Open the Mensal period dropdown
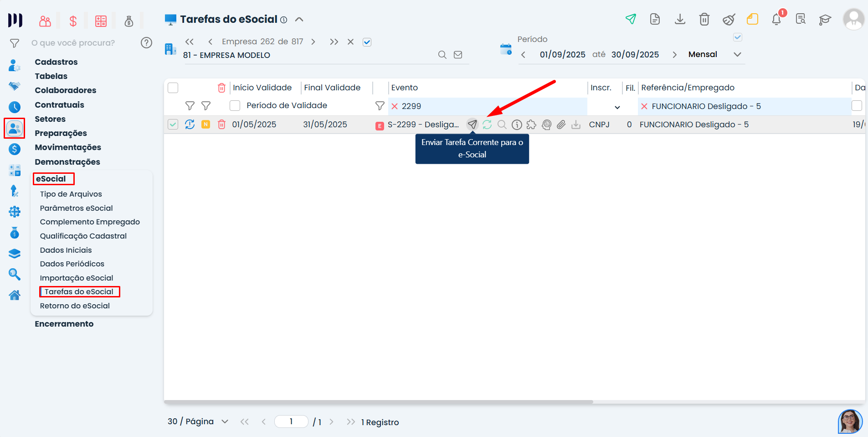 (x=737, y=55)
